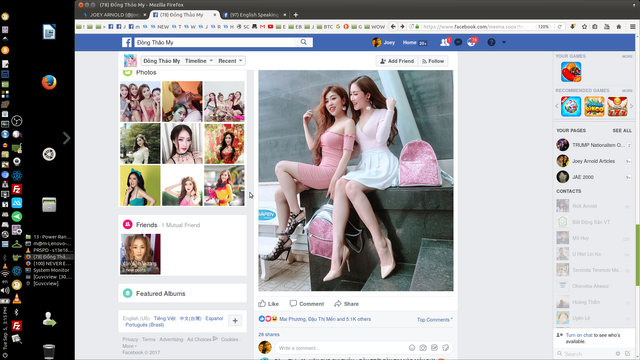This screenshot has width=640, height=360.
Task: Open the TRUMP Nationalism page
Action: [594, 145]
